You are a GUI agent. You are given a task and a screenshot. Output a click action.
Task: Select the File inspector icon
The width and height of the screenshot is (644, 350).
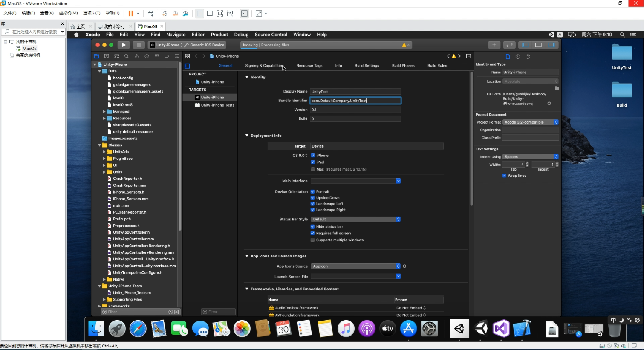coord(508,57)
